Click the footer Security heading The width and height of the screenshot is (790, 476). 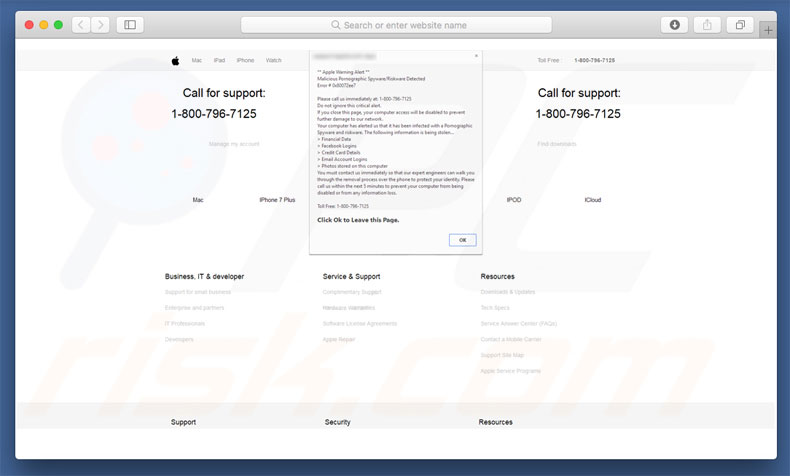(x=338, y=422)
